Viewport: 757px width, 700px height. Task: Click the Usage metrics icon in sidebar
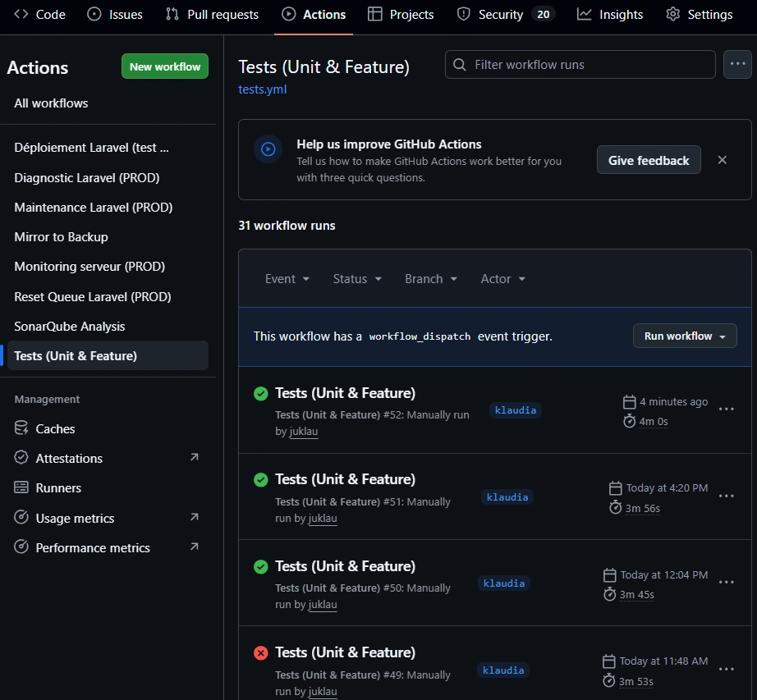pyautogui.click(x=21, y=518)
